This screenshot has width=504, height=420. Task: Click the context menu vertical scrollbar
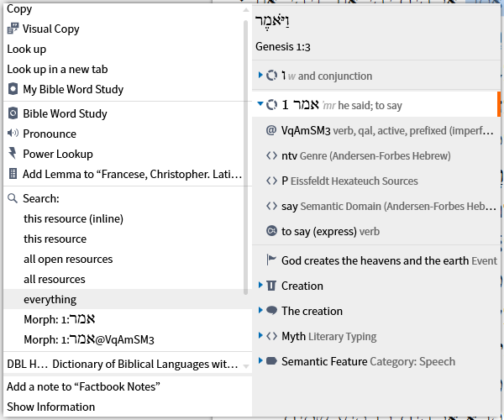245,157
